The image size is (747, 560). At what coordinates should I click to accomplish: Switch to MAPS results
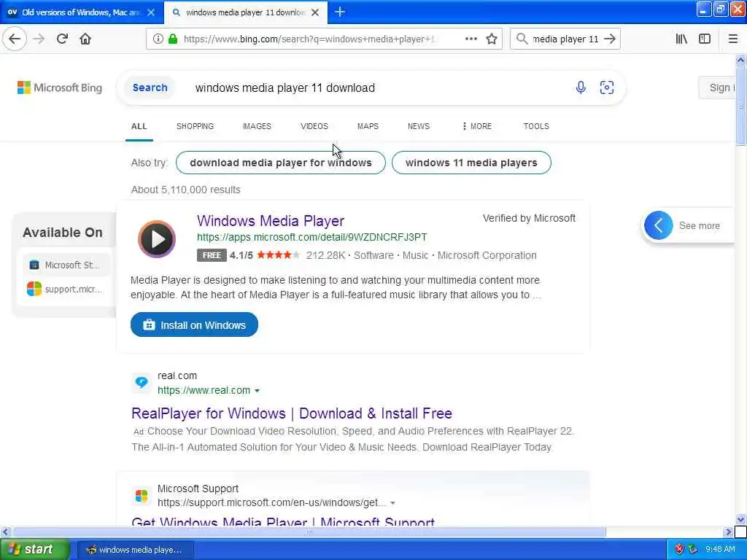click(x=368, y=126)
